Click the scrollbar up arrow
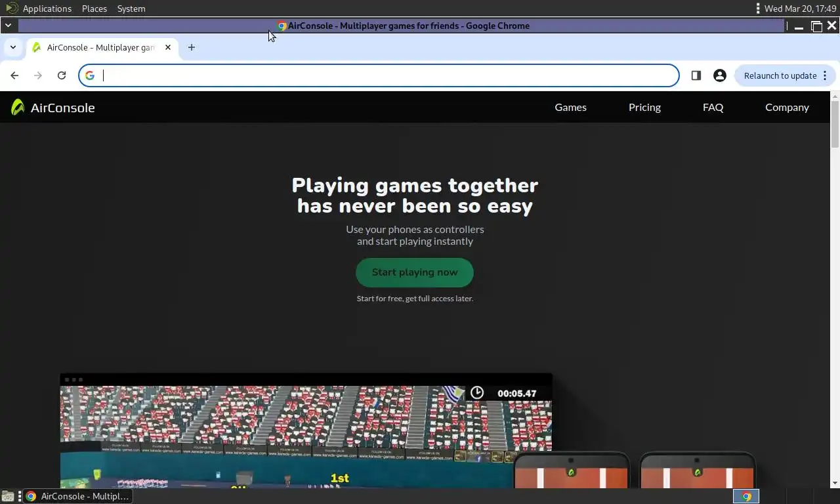The height and width of the screenshot is (504, 840). click(835, 96)
